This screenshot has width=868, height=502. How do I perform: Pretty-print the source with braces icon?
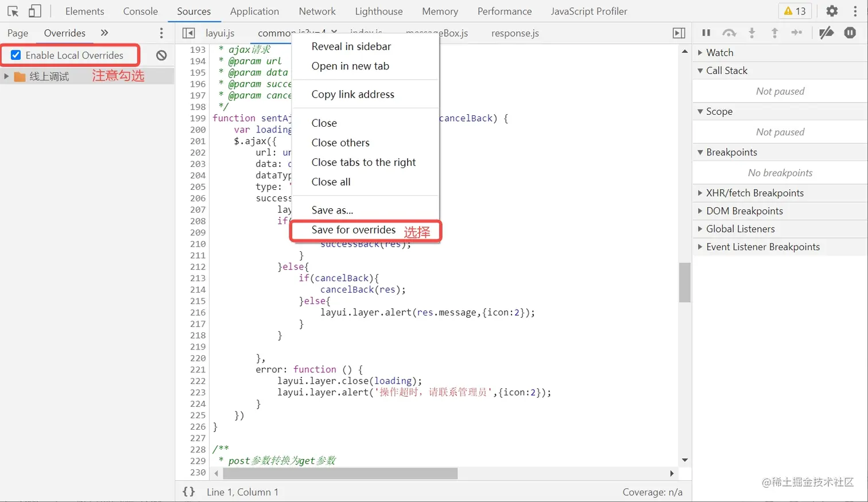click(189, 492)
